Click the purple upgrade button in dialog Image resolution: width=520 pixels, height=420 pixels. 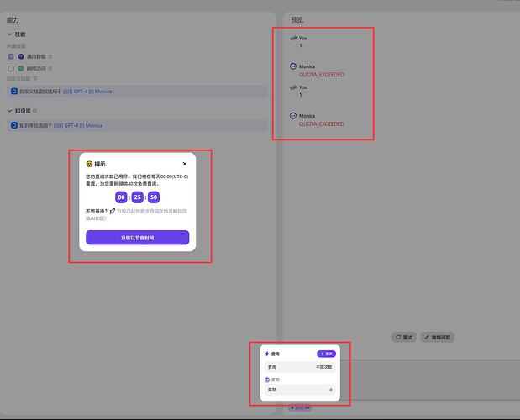(137, 238)
